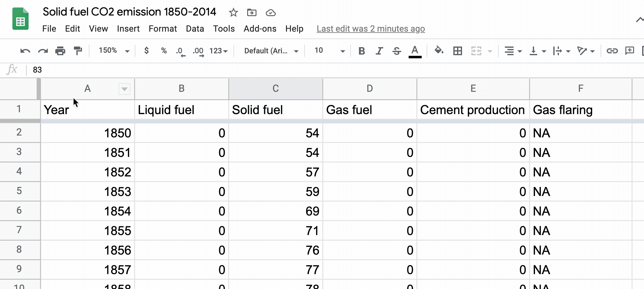Open the text color picker
This screenshot has width=644, height=289.
pyautogui.click(x=415, y=51)
